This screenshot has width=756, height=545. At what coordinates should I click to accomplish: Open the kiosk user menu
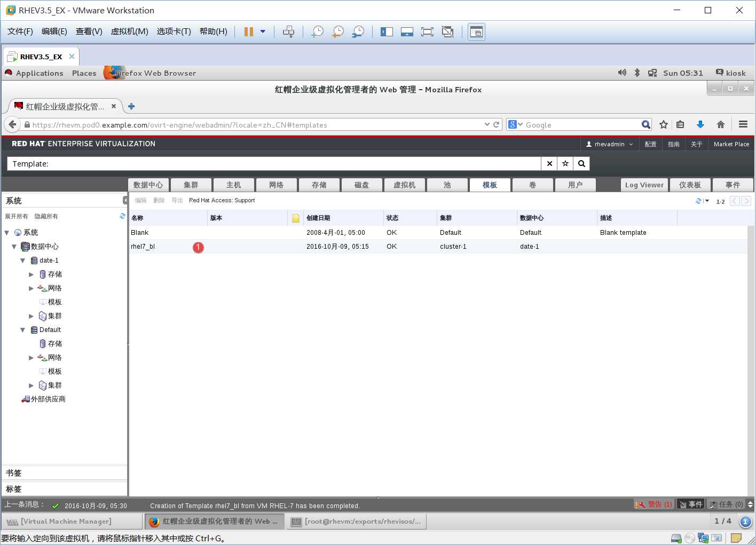(x=731, y=73)
